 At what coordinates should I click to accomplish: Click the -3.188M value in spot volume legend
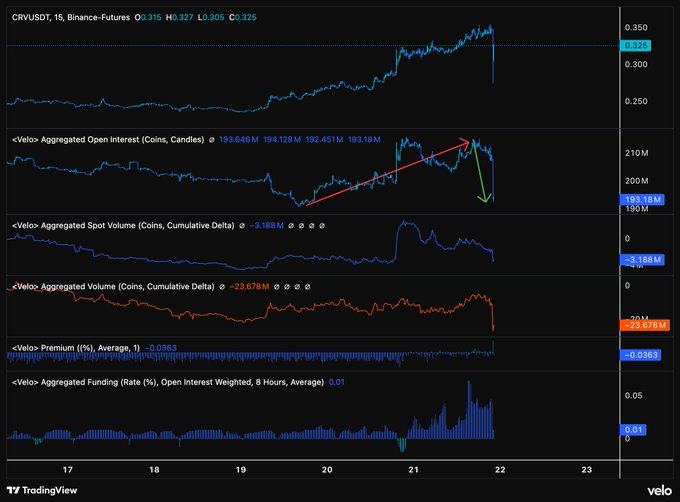(x=267, y=225)
